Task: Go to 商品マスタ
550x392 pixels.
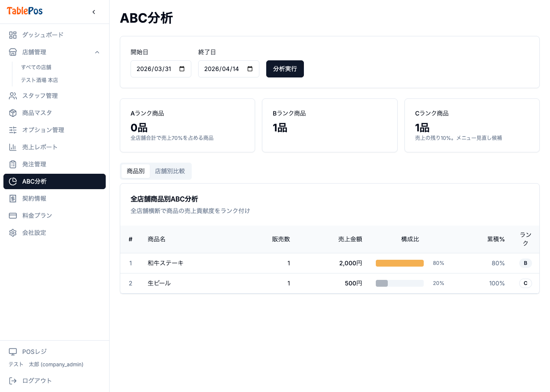Action: coord(54,113)
